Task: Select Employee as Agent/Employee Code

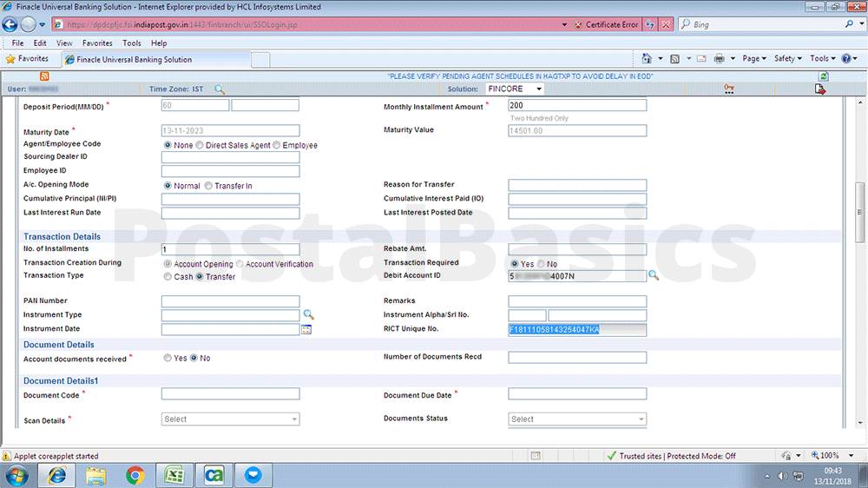Action: (277, 145)
